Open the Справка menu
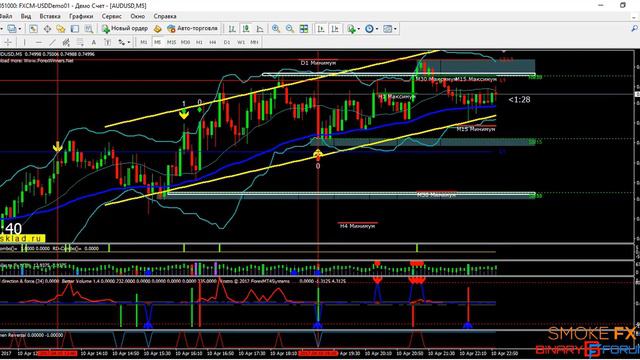The width and height of the screenshot is (640, 360). point(165,16)
